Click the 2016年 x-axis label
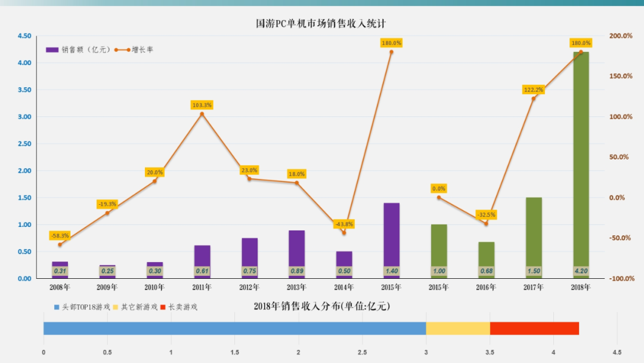644x363 pixels. [x=486, y=287]
